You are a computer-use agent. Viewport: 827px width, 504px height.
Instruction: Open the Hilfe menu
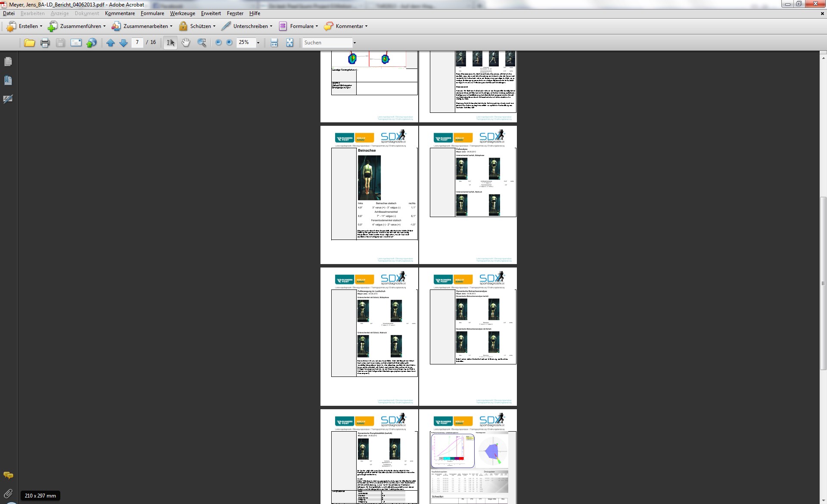click(x=255, y=13)
